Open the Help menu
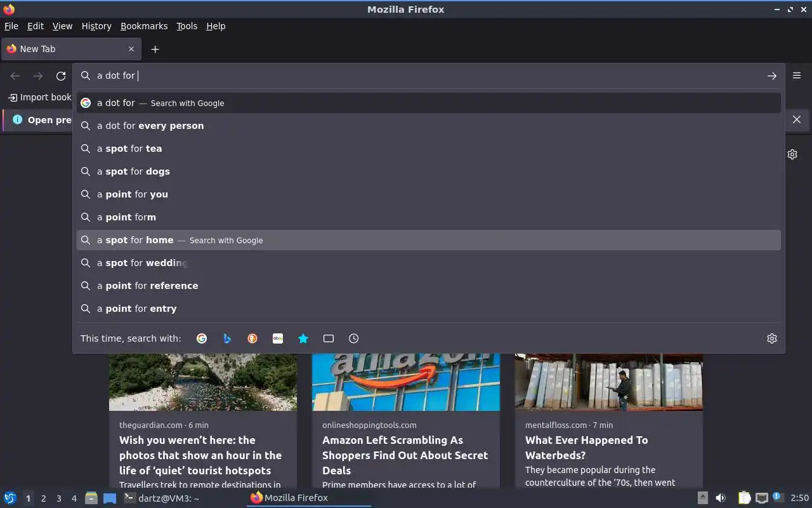Viewport: 812px width, 508px height. 216,26
